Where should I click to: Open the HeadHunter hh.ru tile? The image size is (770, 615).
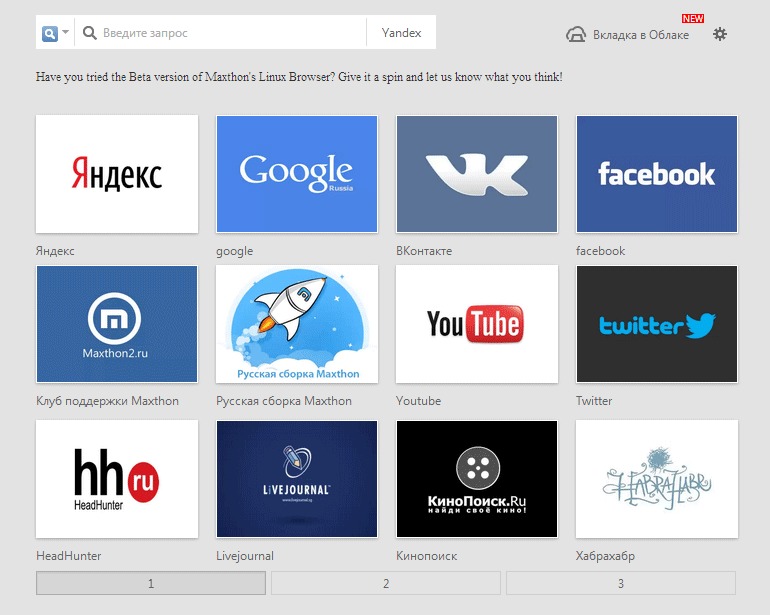tap(117, 479)
